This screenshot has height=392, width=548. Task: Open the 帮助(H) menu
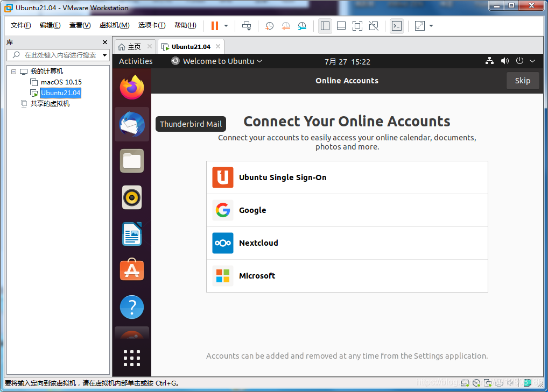pyautogui.click(x=185, y=25)
